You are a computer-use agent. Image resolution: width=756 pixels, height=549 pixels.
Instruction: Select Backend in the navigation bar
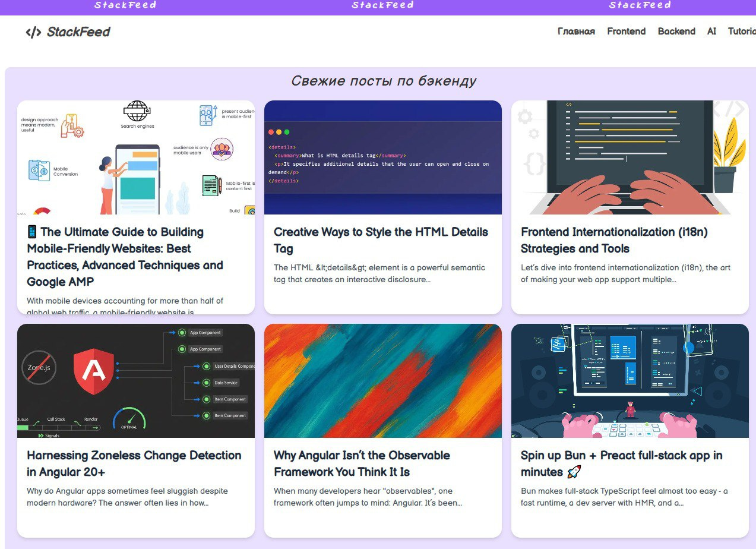click(x=676, y=31)
